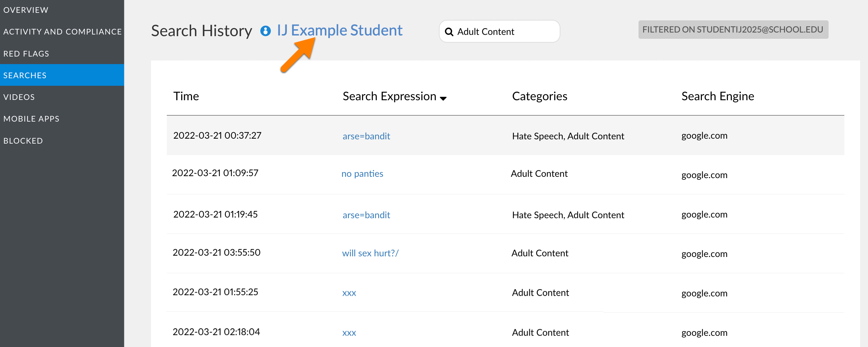
Task: Open the Videos section
Action: tap(19, 97)
